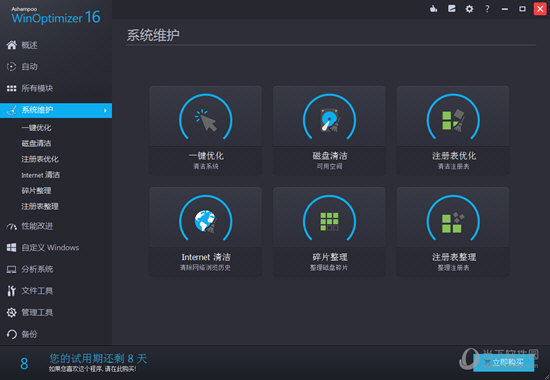550x380 pixels.
Task: Click the thumbs-up icon in title bar
Action: coord(434,9)
